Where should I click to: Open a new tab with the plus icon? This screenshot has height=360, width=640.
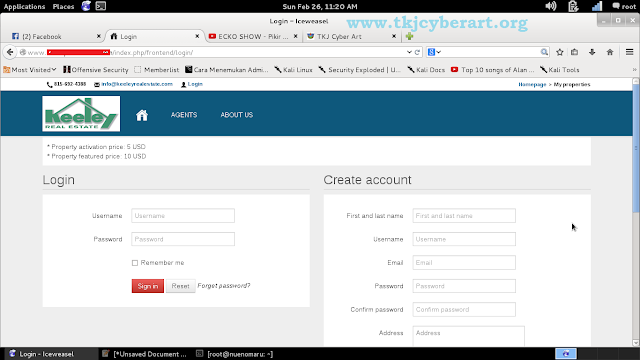(409, 36)
